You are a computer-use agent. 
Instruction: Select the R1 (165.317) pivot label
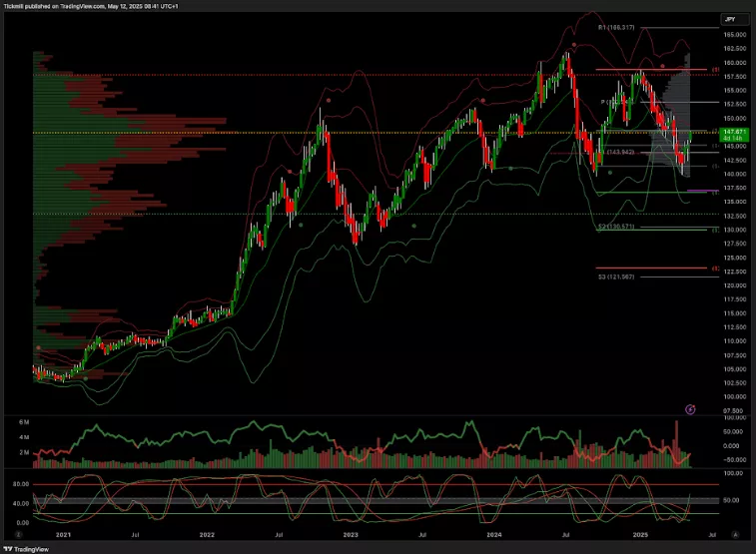[x=617, y=28]
